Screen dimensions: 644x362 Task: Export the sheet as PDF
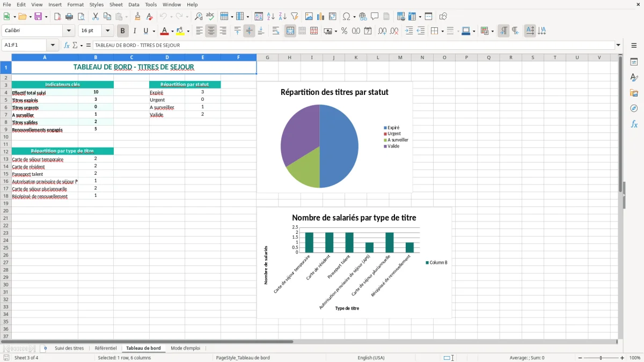[57, 17]
